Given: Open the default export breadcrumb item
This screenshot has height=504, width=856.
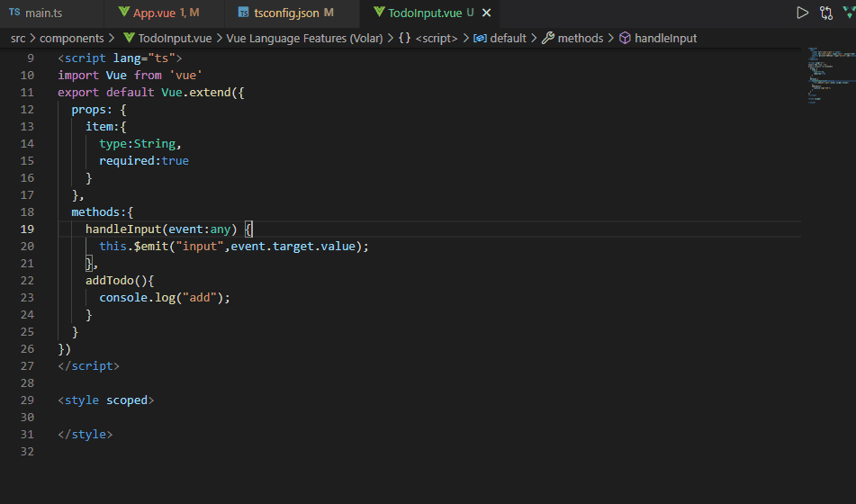Looking at the screenshot, I should [508, 38].
